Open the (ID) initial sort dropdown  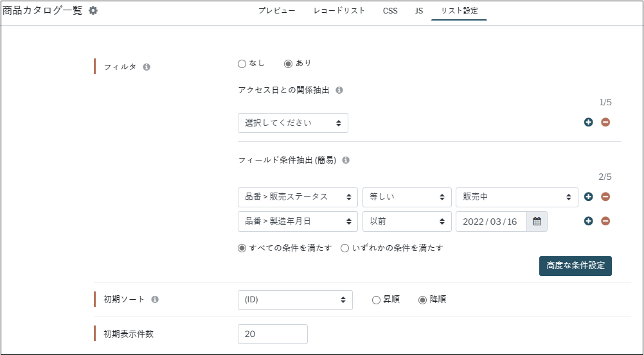[295, 300]
